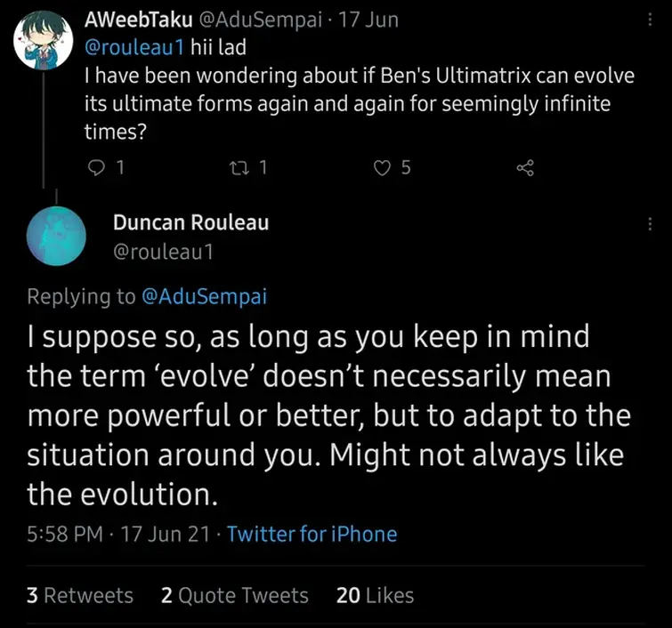Click the 17 Jun date on the top tweet
672x628 pixels.
pyautogui.click(x=369, y=20)
